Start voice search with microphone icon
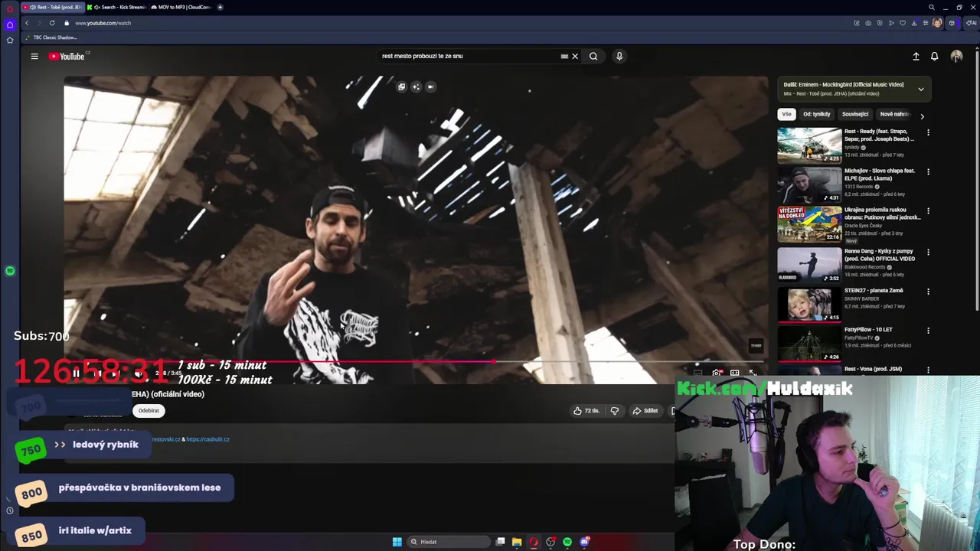980x551 pixels. coord(619,56)
